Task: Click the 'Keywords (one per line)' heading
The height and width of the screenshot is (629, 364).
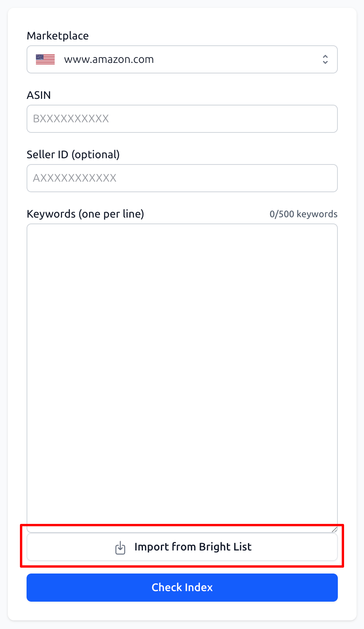Action: [x=85, y=214]
